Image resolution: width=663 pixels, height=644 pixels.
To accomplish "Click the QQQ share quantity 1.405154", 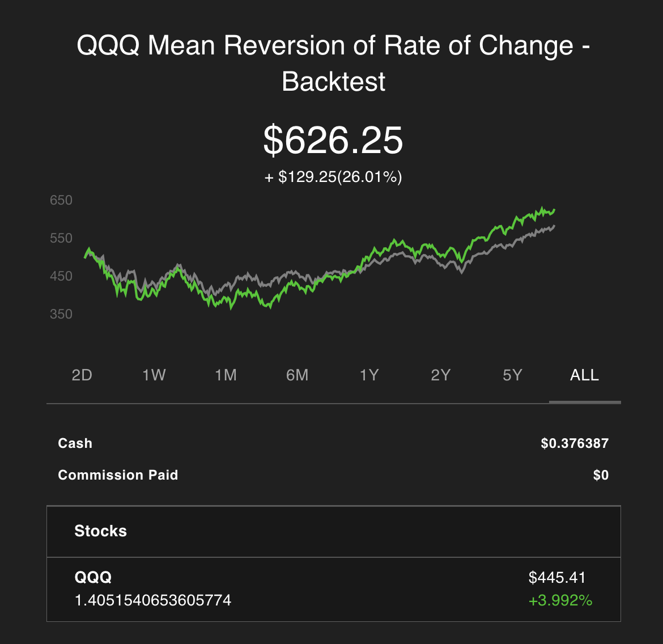I will pos(153,600).
